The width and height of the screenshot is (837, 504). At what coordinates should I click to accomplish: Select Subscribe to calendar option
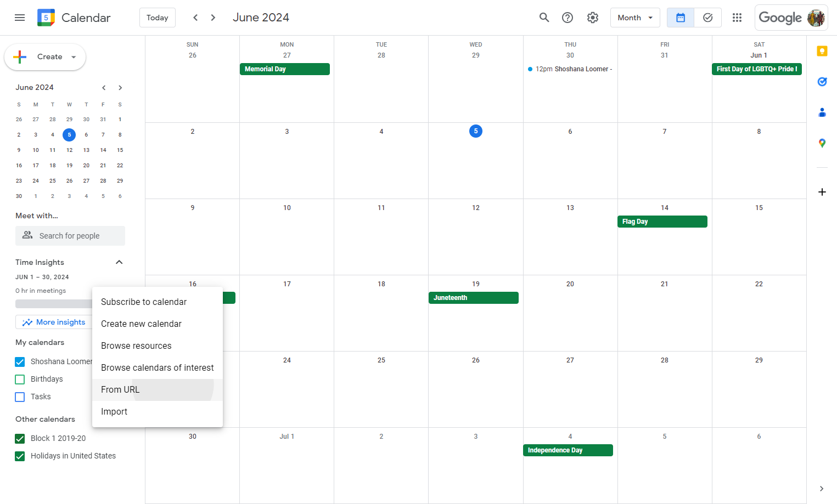158,302
